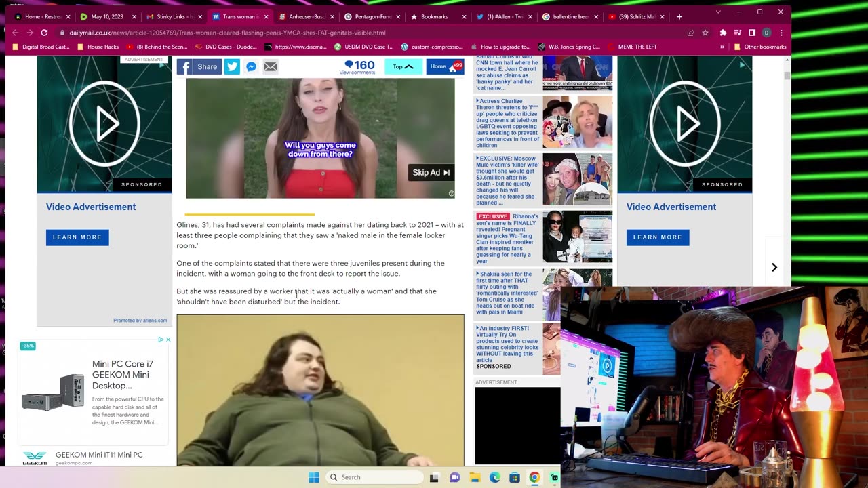Open a new browser tab
The width and height of the screenshot is (868, 488).
pyautogui.click(x=679, y=16)
